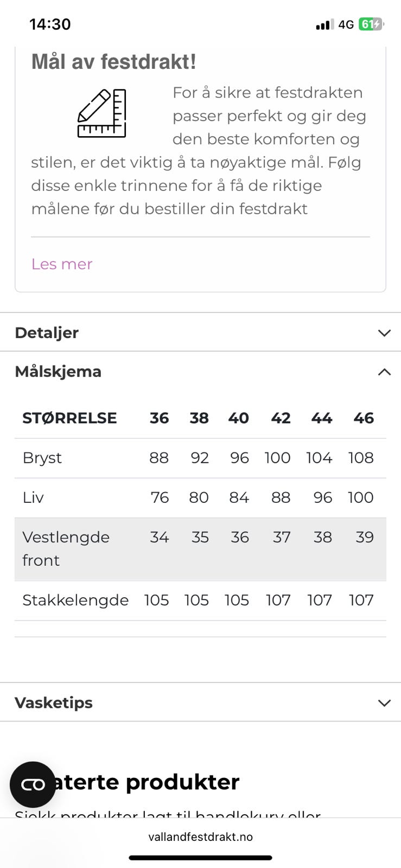Screen dimensions: 401x868
Task: Click the pencil and ruler measurement icon
Action: [101, 113]
